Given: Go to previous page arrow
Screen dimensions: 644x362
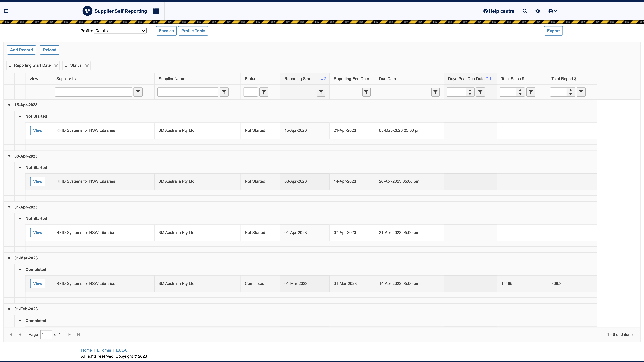Looking at the screenshot, I should (x=20, y=335).
